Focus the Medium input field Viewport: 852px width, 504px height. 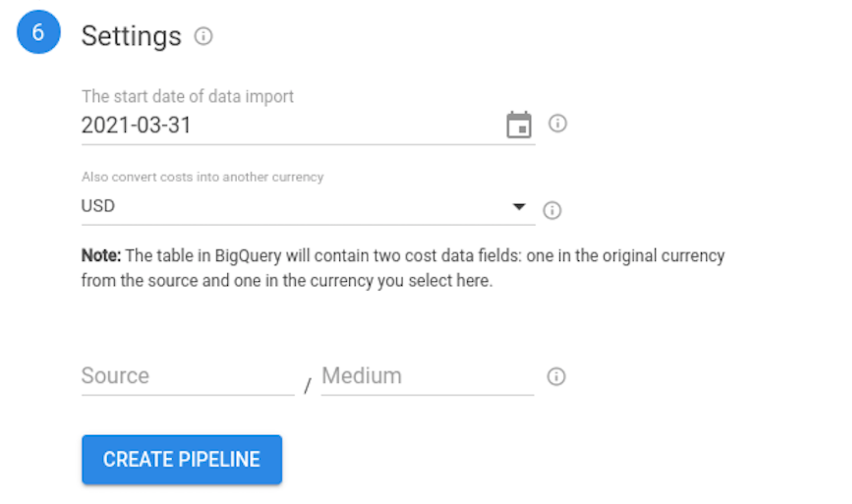(427, 376)
